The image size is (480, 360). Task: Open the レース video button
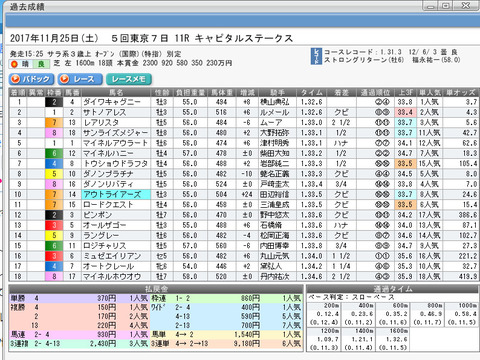[x=80, y=79]
